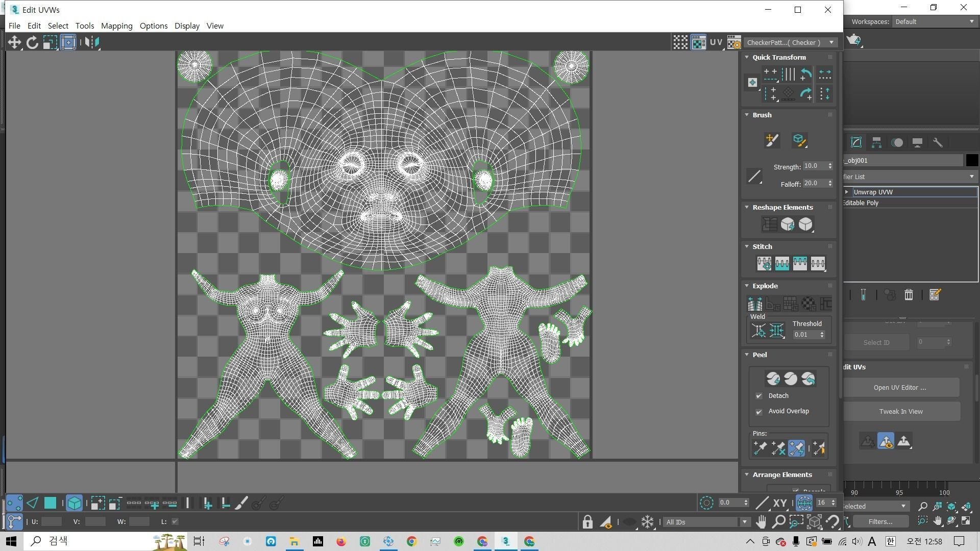Click the black object color swatch

click(971, 160)
